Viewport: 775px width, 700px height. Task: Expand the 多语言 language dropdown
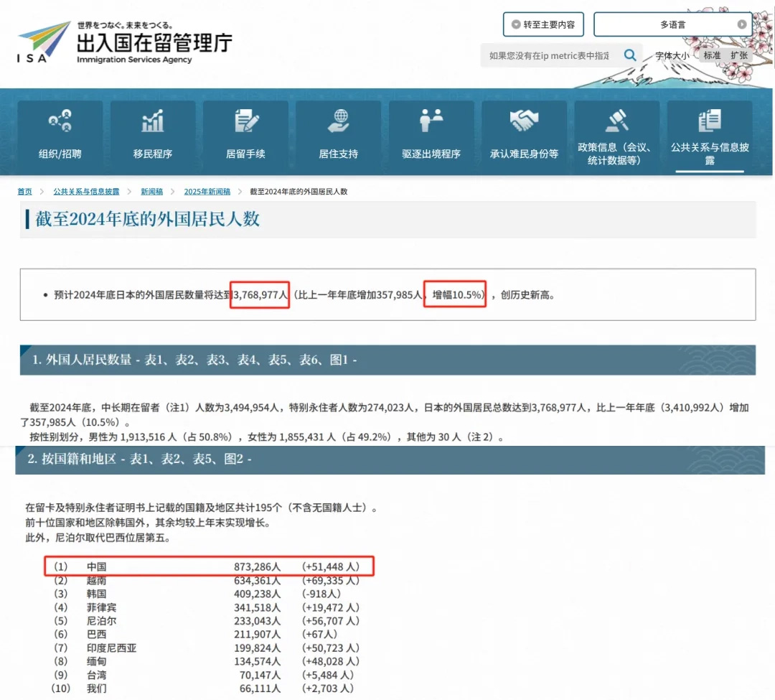tap(672, 24)
